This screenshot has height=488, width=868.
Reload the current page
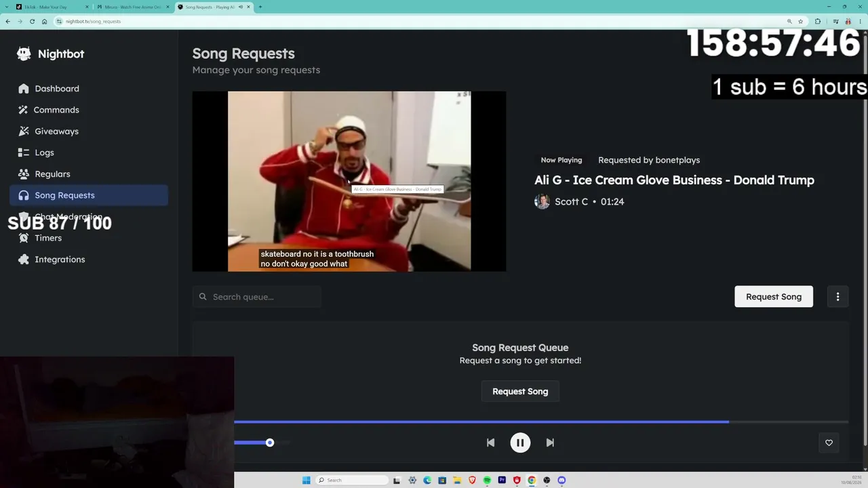coord(32,21)
